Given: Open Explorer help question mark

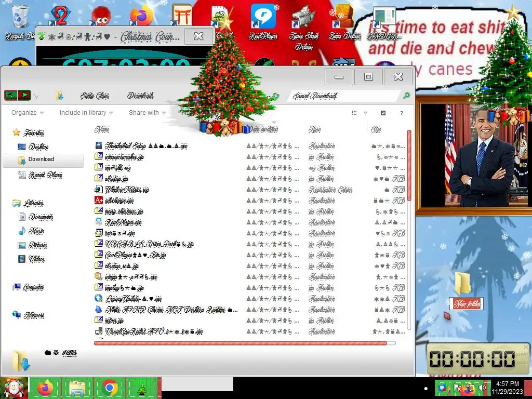Looking at the screenshot, I should coord(402,113).
